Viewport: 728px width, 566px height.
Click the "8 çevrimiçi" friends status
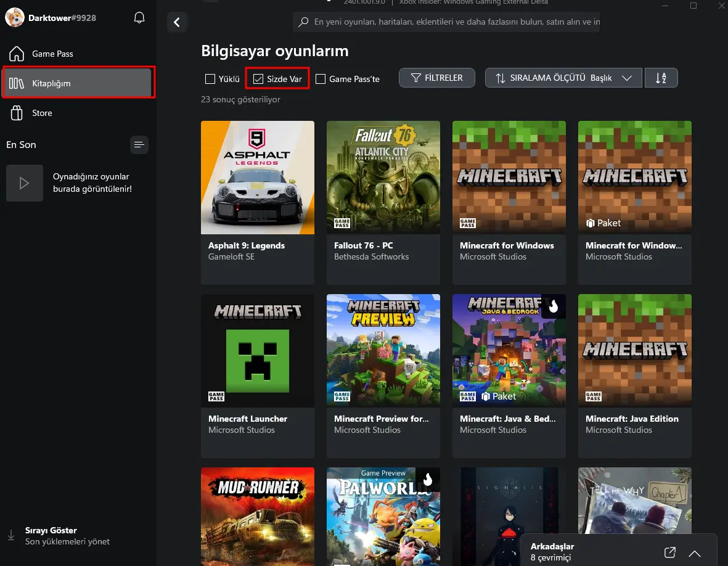pos(550,557)
